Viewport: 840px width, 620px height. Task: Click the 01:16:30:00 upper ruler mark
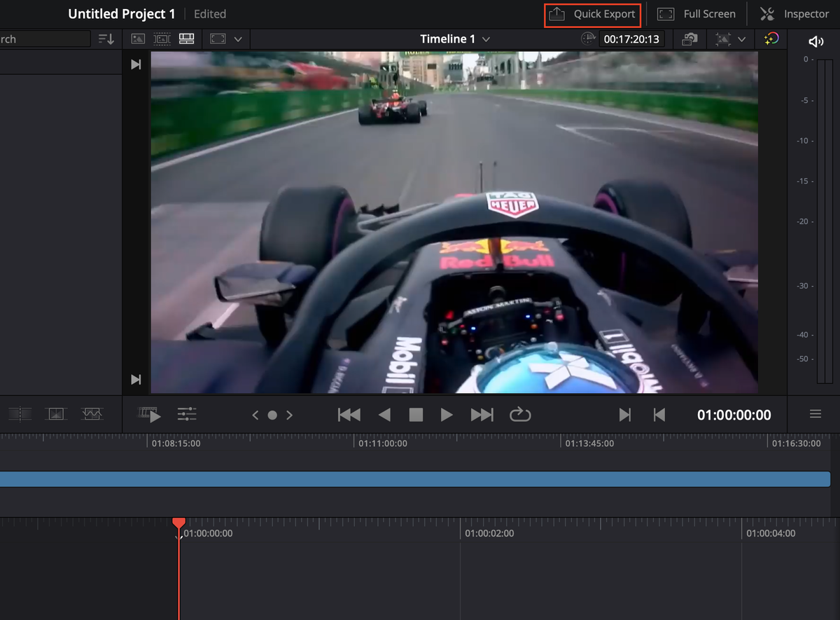click(796, 443)
